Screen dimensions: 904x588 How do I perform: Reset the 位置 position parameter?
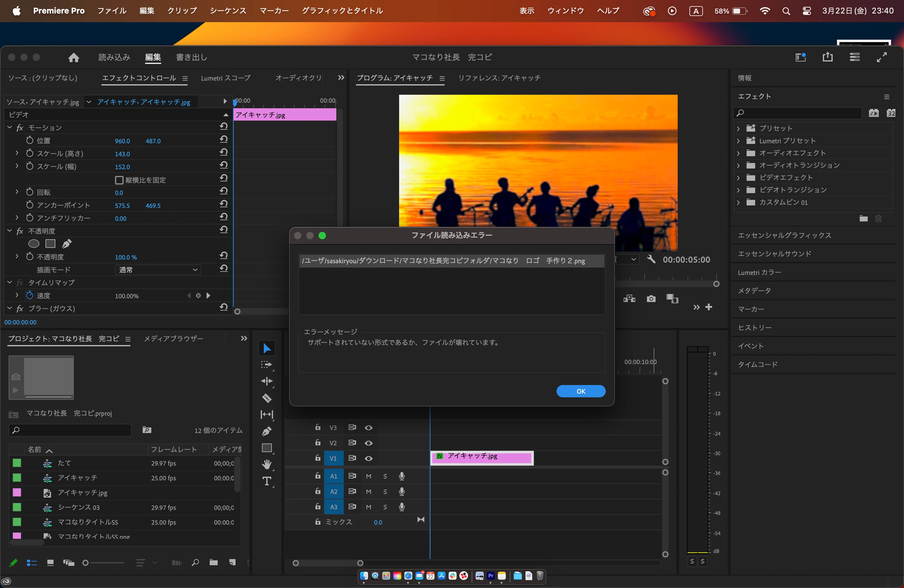point(224,140)
